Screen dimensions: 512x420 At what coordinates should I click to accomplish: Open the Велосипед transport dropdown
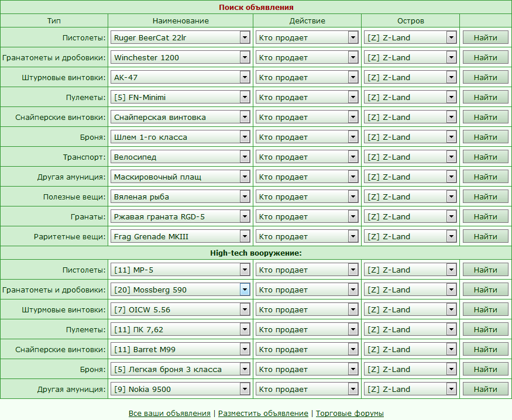tap(180, 157)
